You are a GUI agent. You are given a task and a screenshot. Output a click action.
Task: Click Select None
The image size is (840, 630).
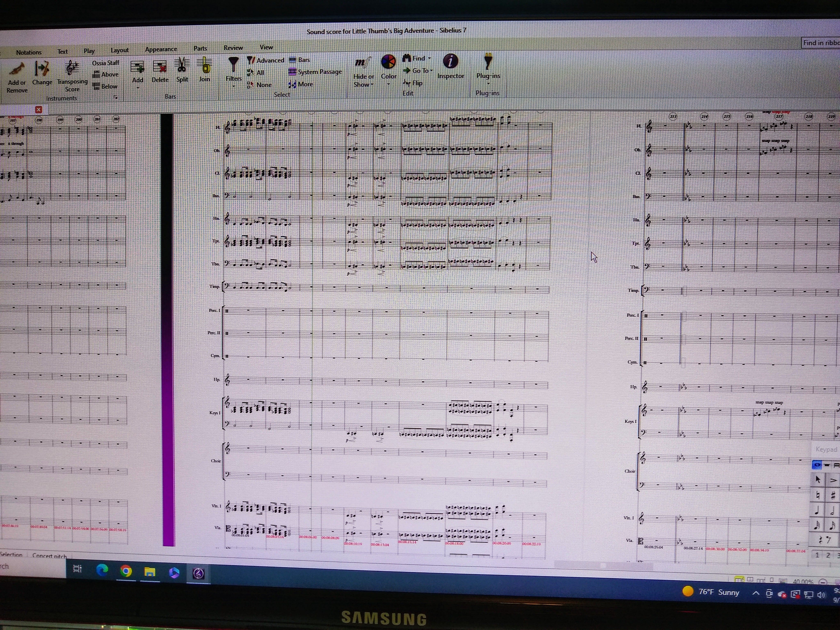pyautogui.click(x=259, y=85)
